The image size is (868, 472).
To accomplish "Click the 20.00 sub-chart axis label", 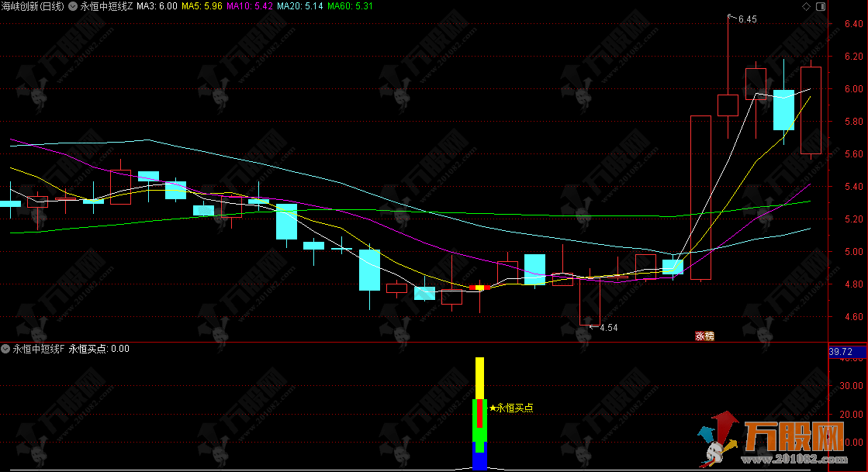I will click(x=852, y=415).
